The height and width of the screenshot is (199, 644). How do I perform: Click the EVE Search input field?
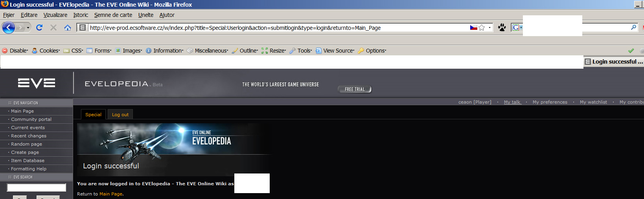[37, 188]
